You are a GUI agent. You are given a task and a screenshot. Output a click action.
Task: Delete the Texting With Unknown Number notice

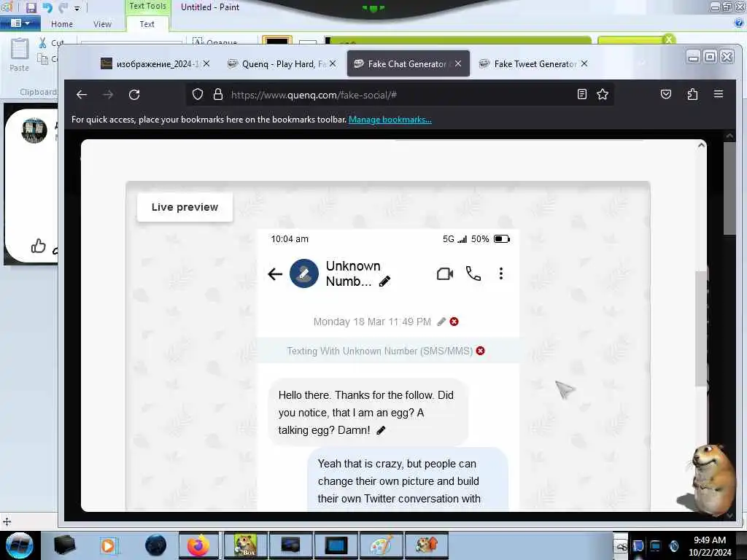[x=480, y=351]
